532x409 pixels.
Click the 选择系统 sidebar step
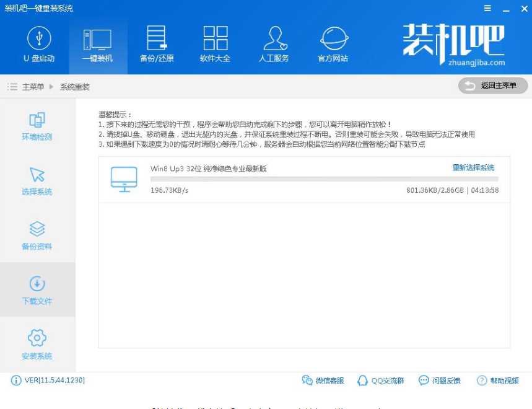(37, 182)
